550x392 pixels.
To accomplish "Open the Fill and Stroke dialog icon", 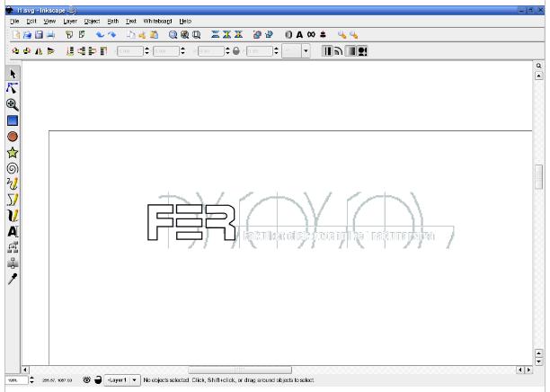I will click(288, 34).
